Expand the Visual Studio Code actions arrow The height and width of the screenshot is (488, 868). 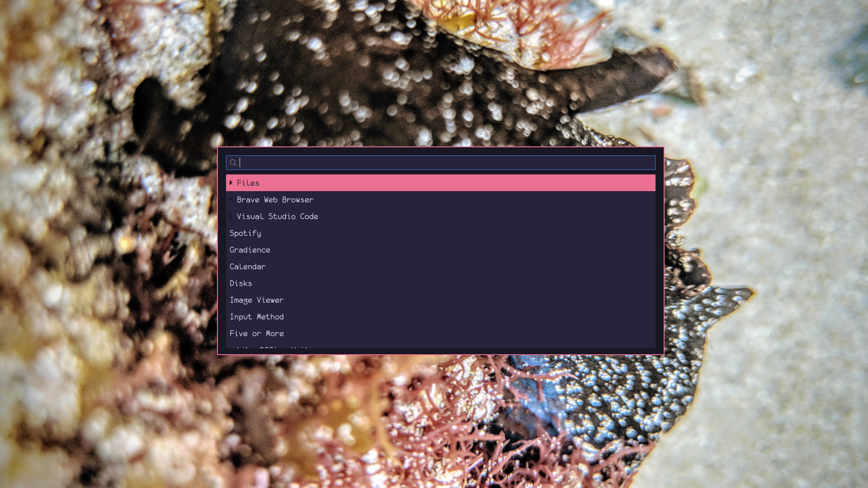(x=231, y=216)
